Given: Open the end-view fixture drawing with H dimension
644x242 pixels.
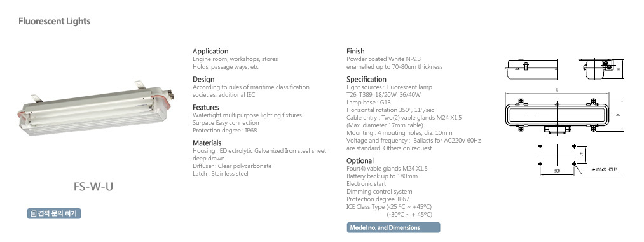Looking at the screenshot, I should [x=601, y=69].
